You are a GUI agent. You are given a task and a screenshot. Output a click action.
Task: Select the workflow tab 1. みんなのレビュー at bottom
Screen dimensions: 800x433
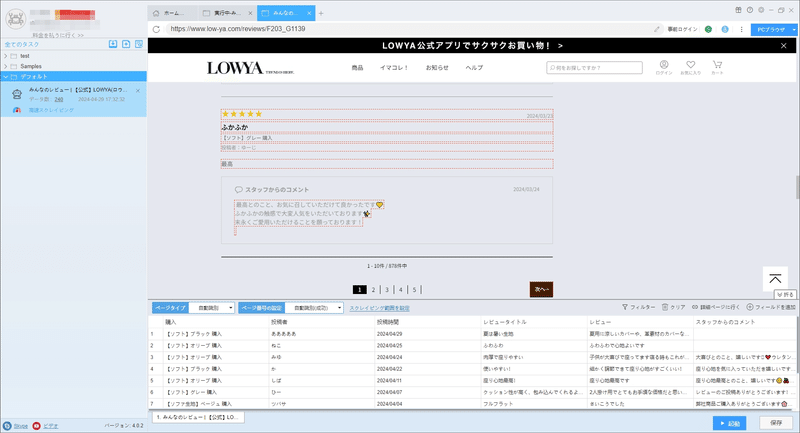pos(198,417)
